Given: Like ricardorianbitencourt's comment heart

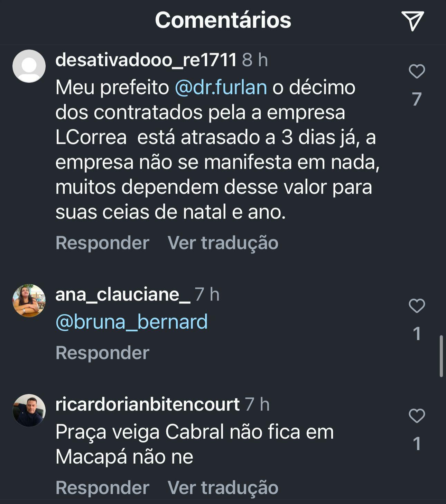Looking at the screenshot, I should point(417,416).
